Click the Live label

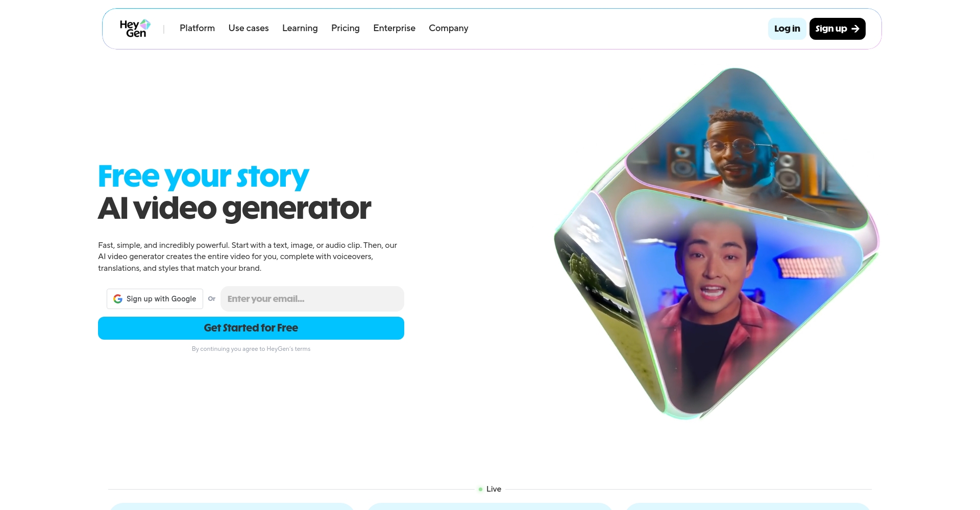pyautogui.click(x=494, y=489)
